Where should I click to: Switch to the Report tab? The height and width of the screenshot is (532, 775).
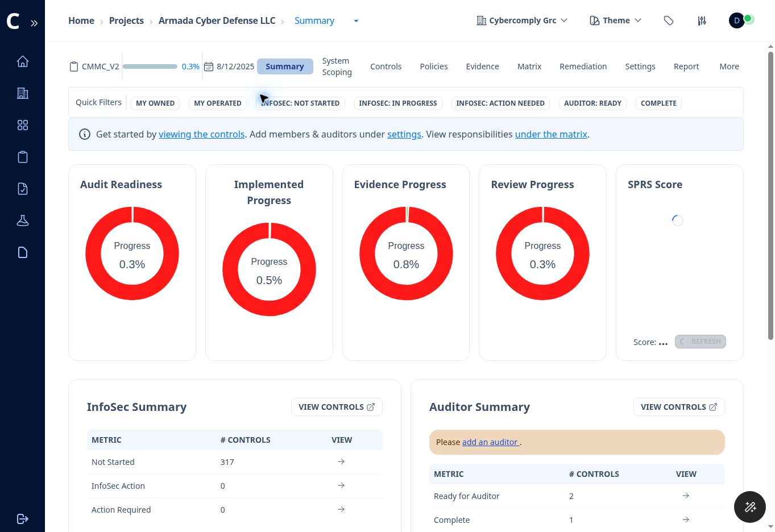(x=686, y=66)
